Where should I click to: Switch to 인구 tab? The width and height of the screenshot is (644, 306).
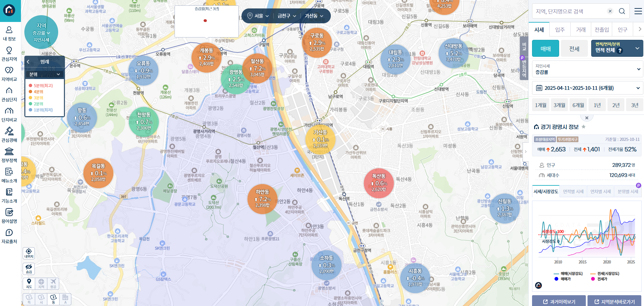623,30
